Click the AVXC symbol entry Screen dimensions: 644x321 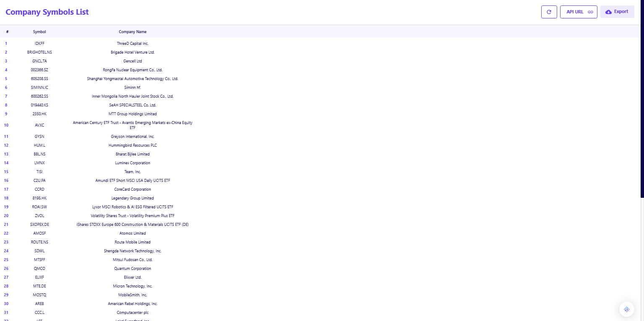[x=39, y=125]
